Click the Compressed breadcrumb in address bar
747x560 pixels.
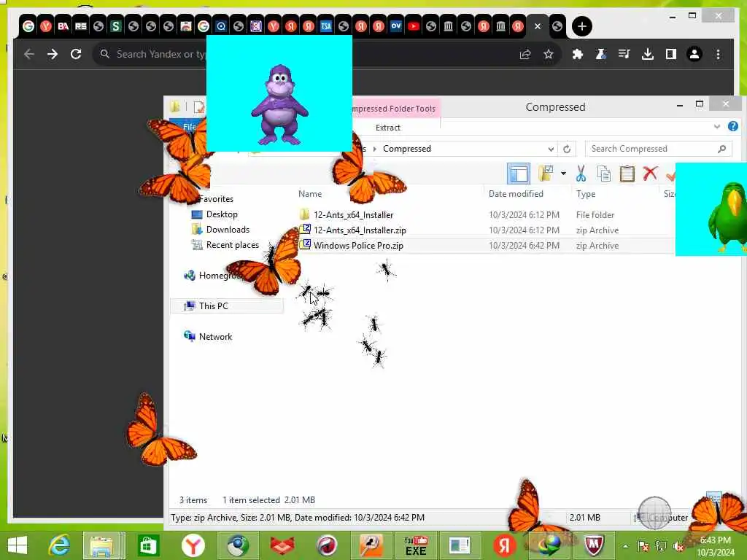coord(407,149)
